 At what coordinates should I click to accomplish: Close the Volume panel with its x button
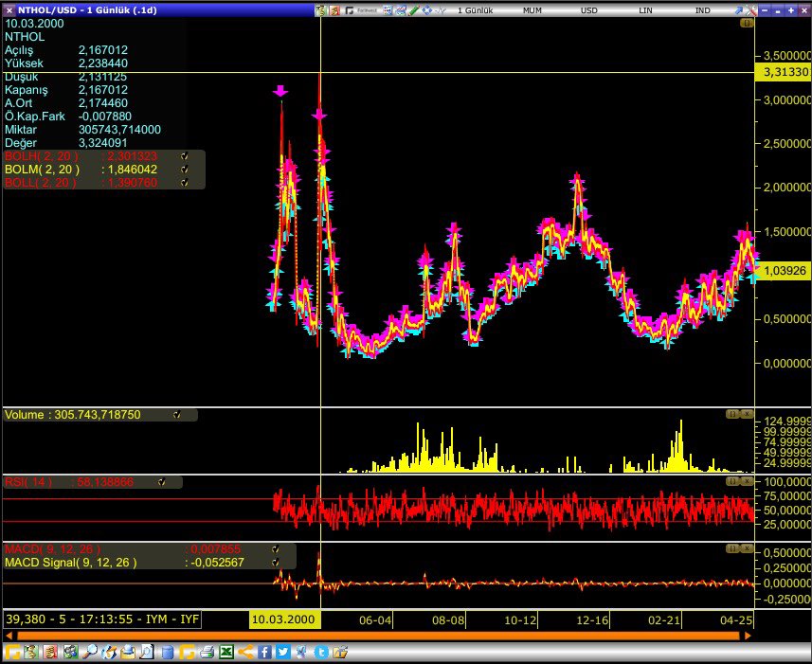(x=747, y=414)
